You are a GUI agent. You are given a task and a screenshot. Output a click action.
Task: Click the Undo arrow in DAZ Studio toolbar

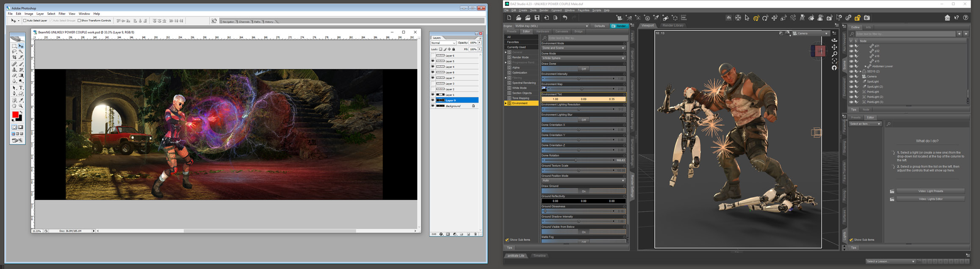pyautogui.click(x=565, y=18)
